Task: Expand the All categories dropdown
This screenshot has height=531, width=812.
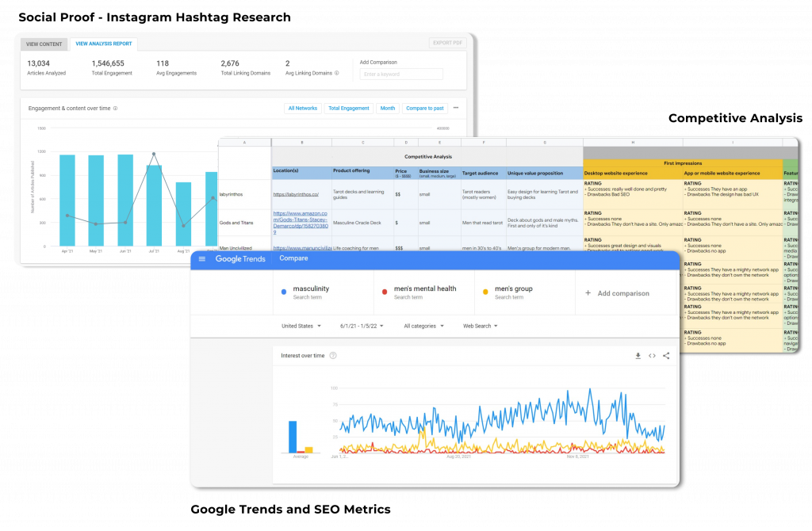Action: click(423, 326)
